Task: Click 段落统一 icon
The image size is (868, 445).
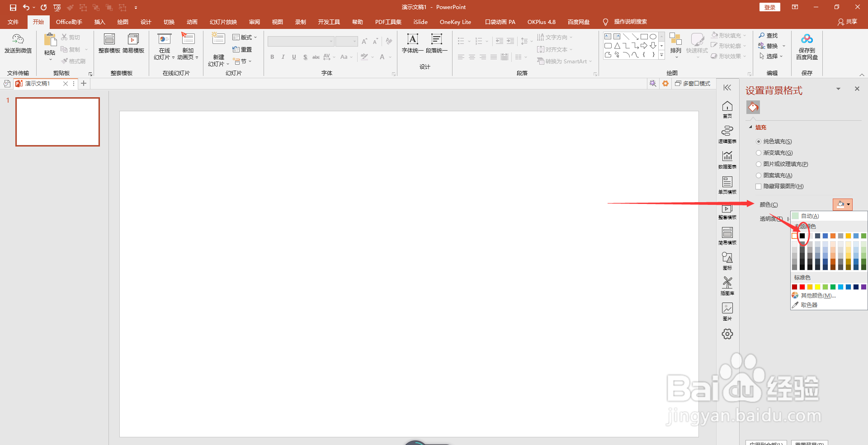Action: [x=436, y=39]
